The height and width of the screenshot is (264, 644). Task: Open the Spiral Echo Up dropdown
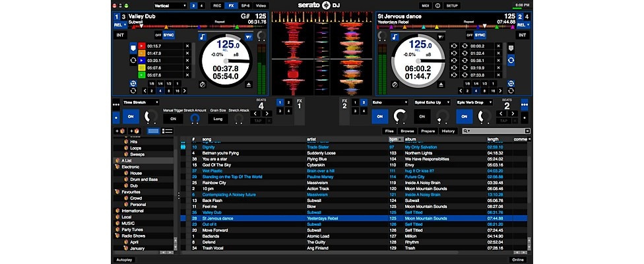pos(432,102)
